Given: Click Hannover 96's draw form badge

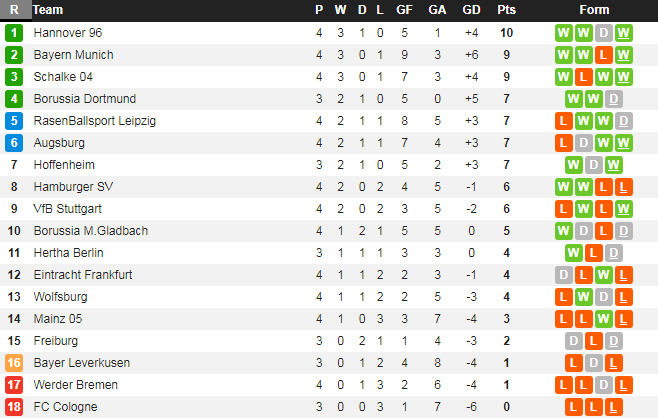Looking at the screenshot, I should (604, 33).
